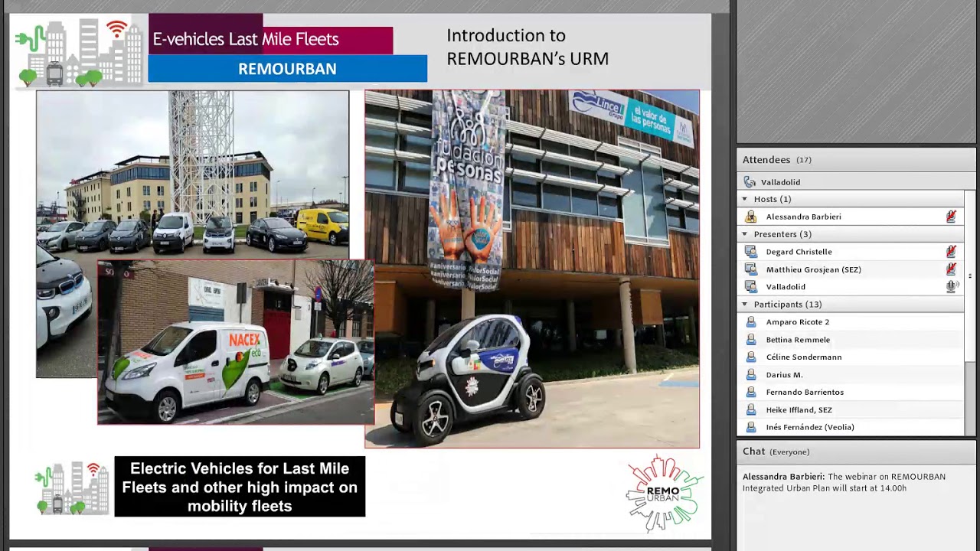Click active microphone icon for Valladolid presenter
Viewport: 980px width, 551px height.
951,287
